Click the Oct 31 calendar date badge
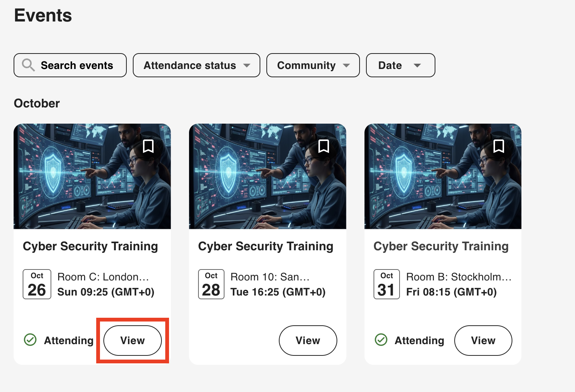Screen dimensions: 575x392 387,284
